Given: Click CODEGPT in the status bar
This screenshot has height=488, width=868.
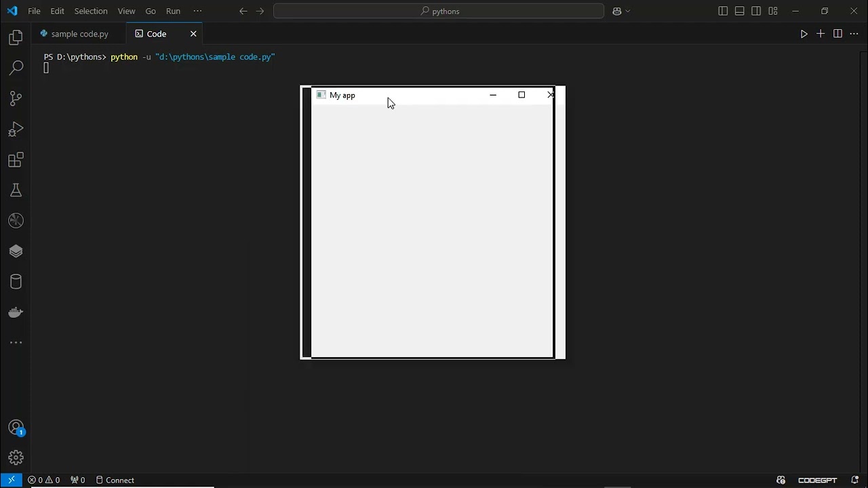Looking at the screenshot, I should (x=817, y=480).
